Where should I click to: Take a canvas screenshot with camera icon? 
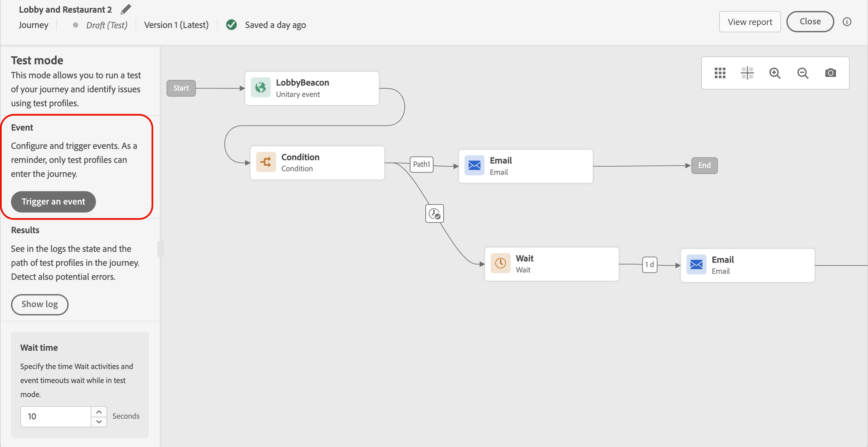pos(830,73)
